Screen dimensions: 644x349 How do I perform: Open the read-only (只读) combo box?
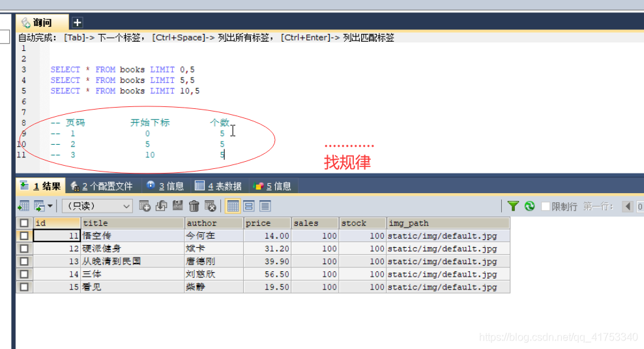97,206
